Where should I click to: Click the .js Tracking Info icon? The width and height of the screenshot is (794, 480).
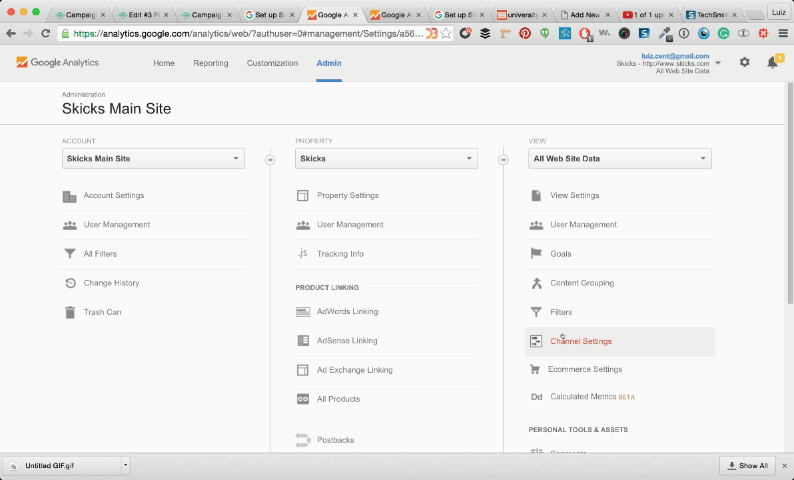coord(302,253)
